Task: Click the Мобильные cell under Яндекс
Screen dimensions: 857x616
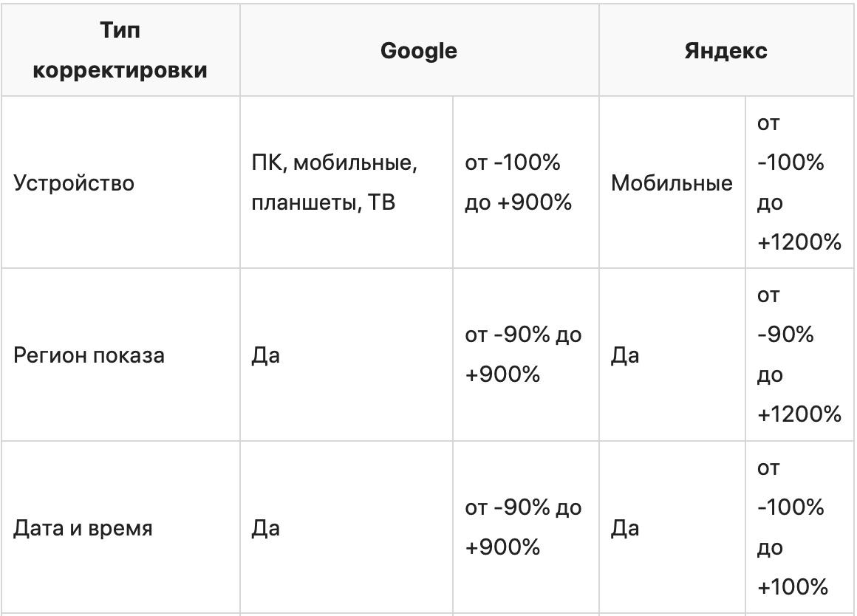Action: [672, 182]
